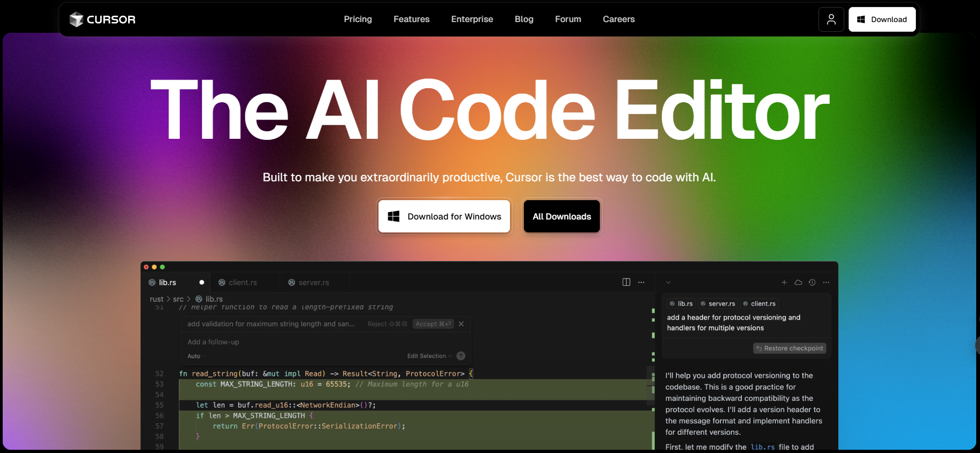Click the Cursor logo in the header
The height and width of the screenshot is (453, 980).
click(x=102, y=19)
